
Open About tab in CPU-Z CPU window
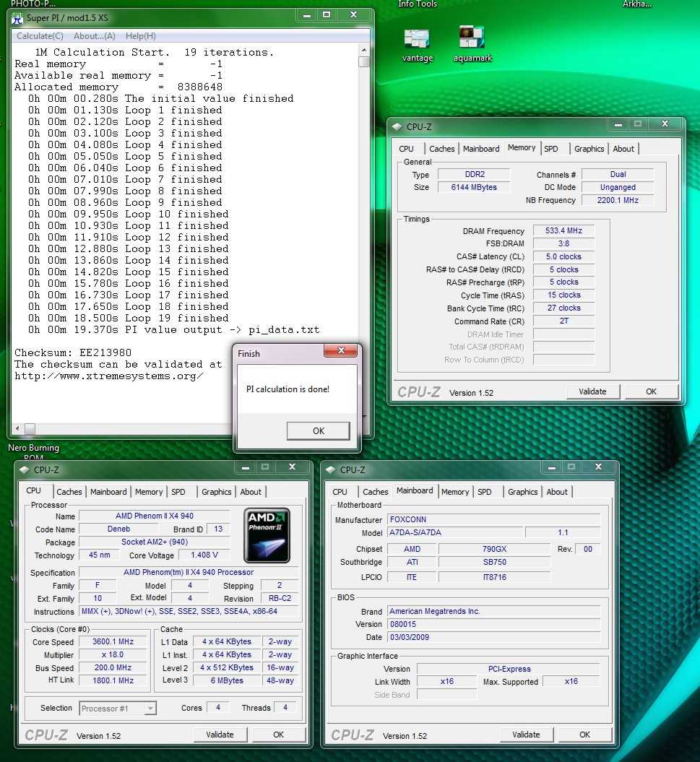(251, 492)
